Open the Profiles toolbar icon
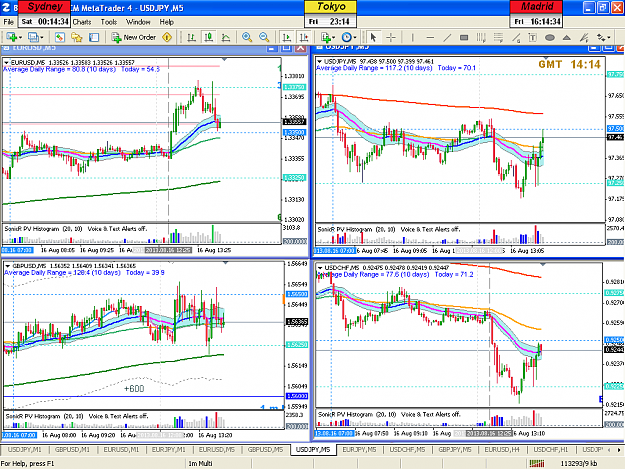This screenshot has height=469, width=625. point(33,37)
